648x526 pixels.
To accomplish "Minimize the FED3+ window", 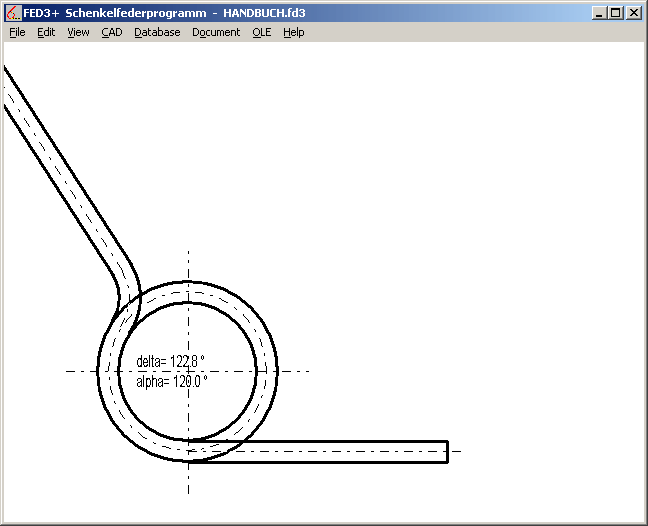I will [x=599, y=13].
